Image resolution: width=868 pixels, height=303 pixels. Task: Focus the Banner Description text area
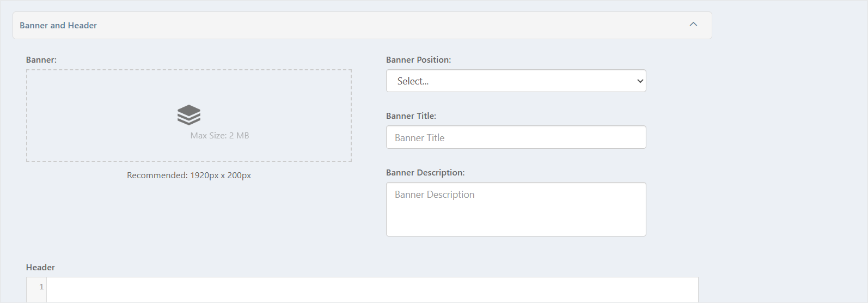tap(516, 209)
